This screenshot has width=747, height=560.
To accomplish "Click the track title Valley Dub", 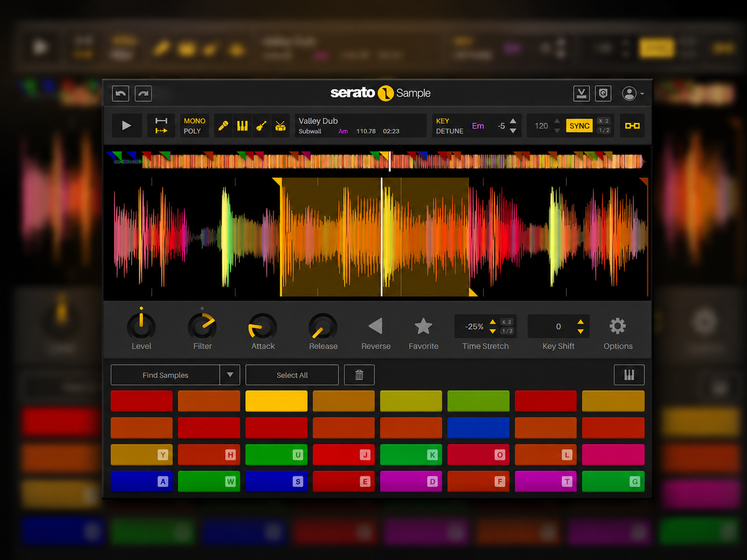I will click(318, 121).
